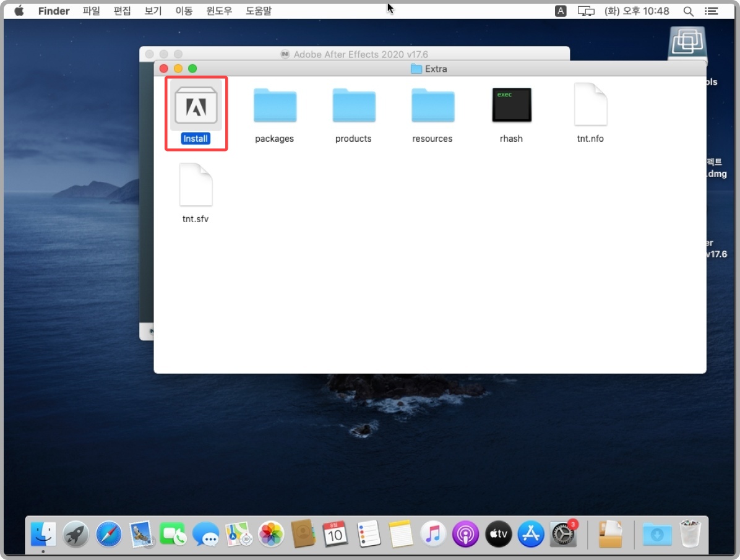Open Apple TV from the Dock
740x560 pixels.
[x=498, y=535]
